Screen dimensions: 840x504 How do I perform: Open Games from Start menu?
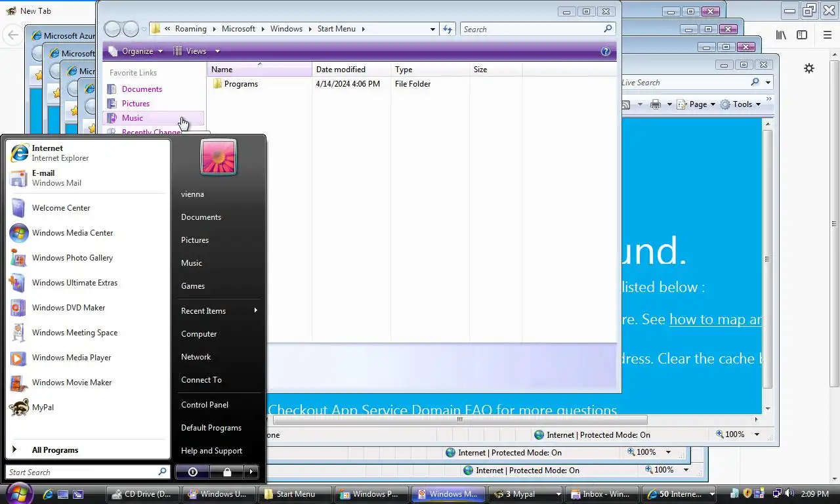tap(219, 286)
